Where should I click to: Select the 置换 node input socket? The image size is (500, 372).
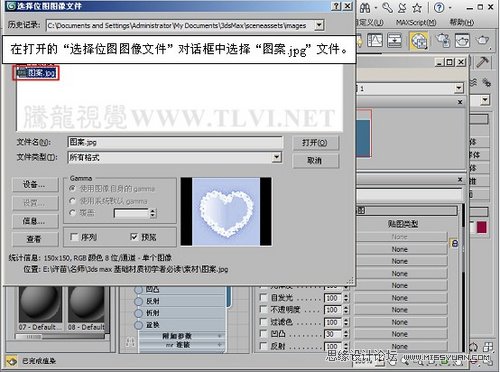pyautogui.click(x=138, y=325)
